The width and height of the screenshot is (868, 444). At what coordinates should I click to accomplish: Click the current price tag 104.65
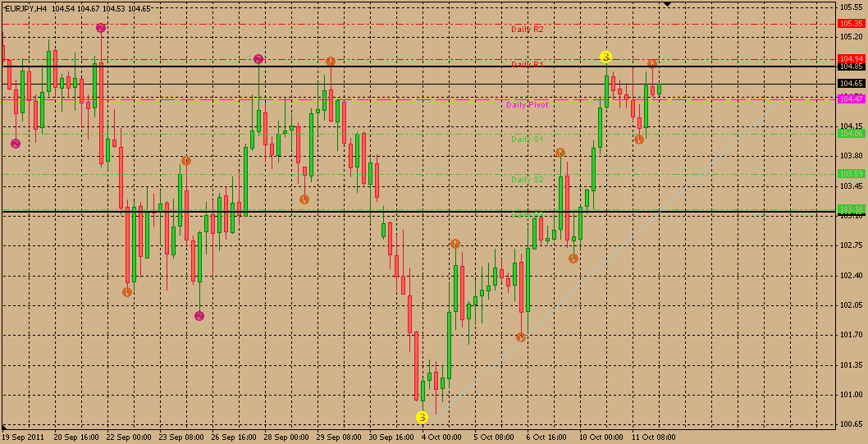[x=851, y=84]
